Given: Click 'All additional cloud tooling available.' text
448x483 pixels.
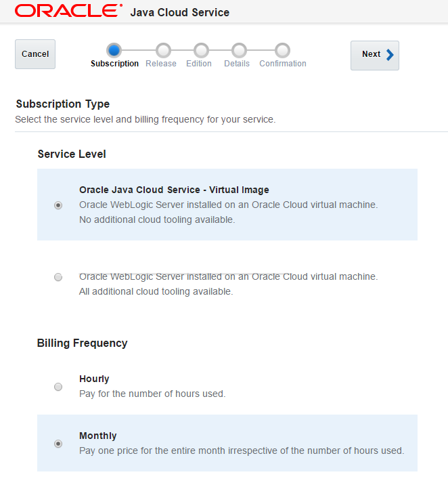Looking at the screenshot, I should [x=156, y=291].
